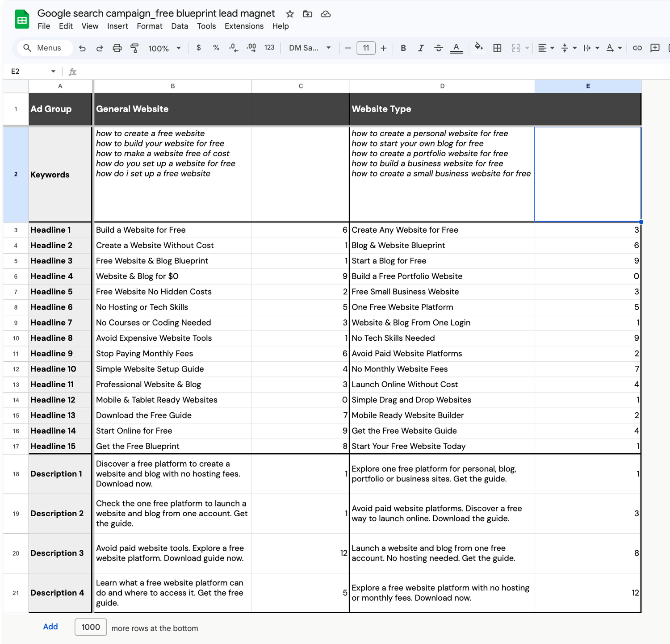
Task: Open the Insert menu
Action: click(x=117, y=26)
